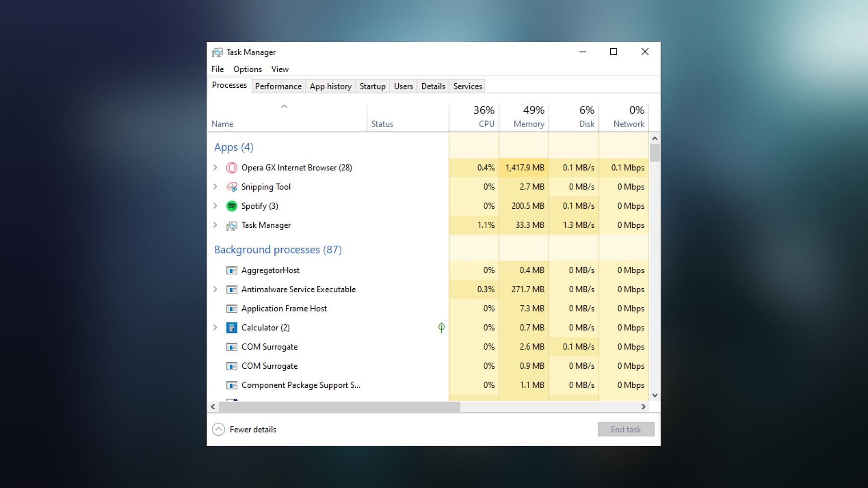Screen dimensions: 868x488
Task: Sort by the Memory column header
Action: (524, 117)
